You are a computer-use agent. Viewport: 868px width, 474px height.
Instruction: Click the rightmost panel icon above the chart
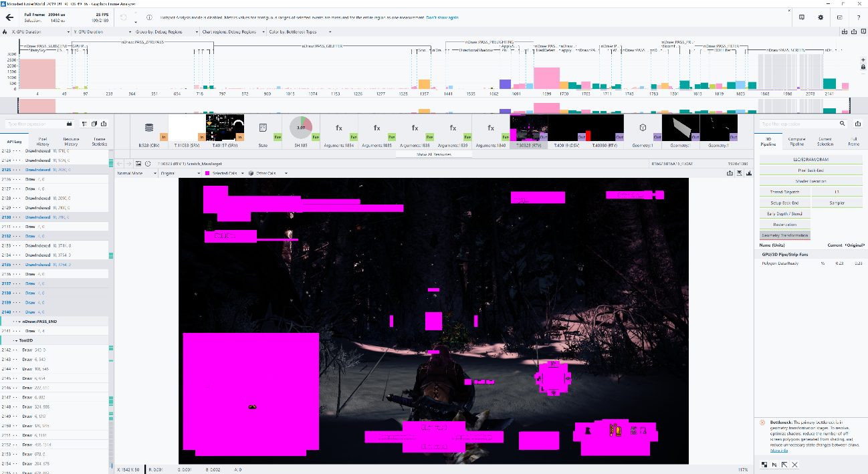tap(862, 31)
